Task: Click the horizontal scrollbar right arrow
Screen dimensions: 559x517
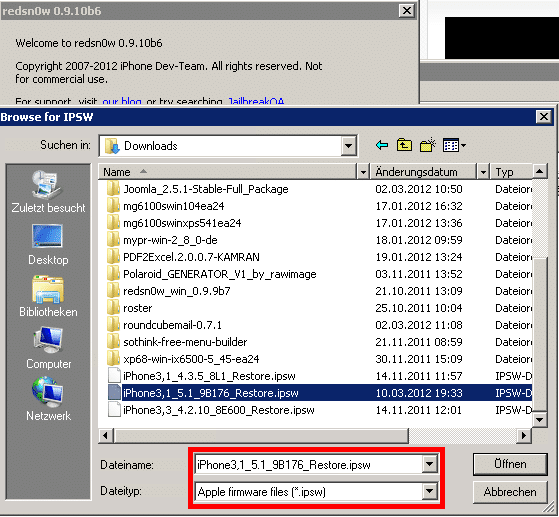Action: tap(524, 435)
